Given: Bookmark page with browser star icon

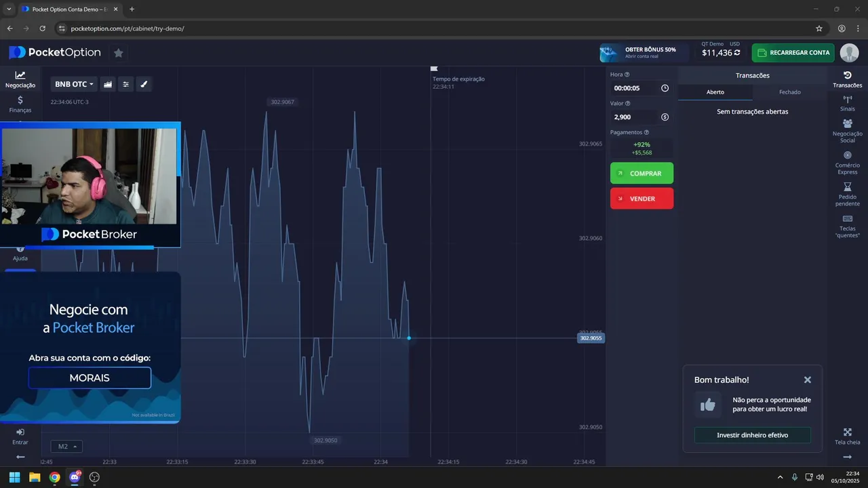Looking at the screenshot, I should (819, 28).
